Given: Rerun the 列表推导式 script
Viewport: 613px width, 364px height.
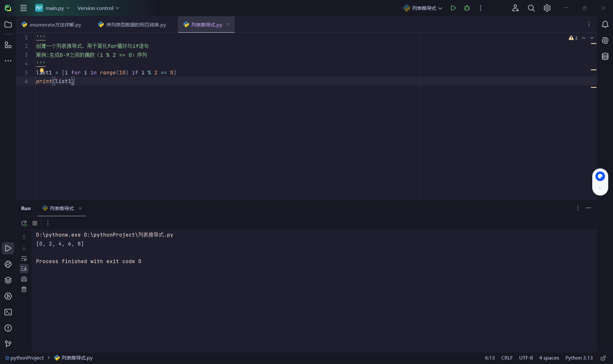Looking at the screenshot, I should [24, 223].
